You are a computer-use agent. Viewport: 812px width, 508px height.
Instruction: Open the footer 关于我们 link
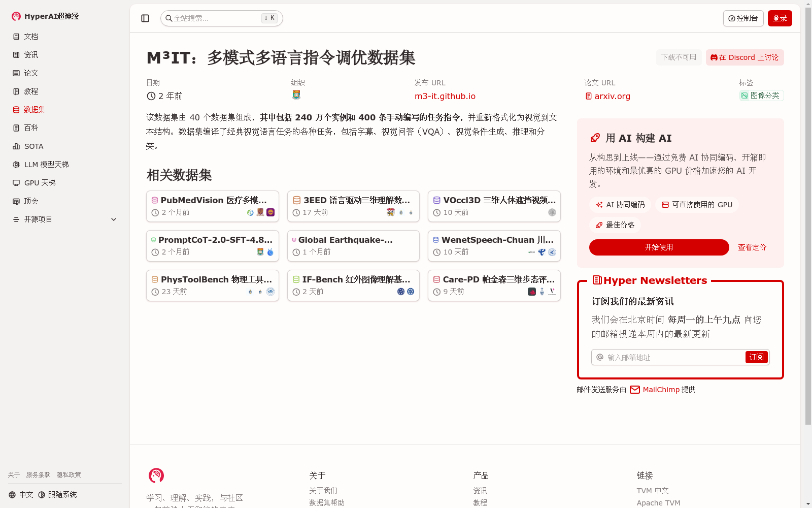point(323,491)
